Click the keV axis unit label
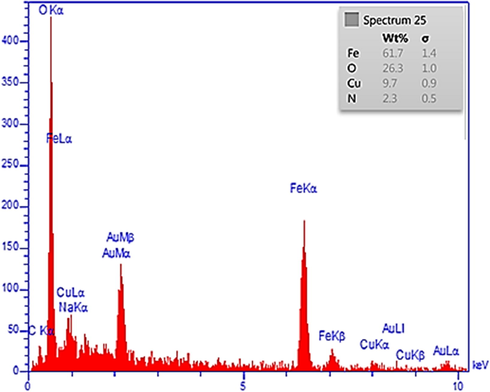 click(x=480, y=365)
